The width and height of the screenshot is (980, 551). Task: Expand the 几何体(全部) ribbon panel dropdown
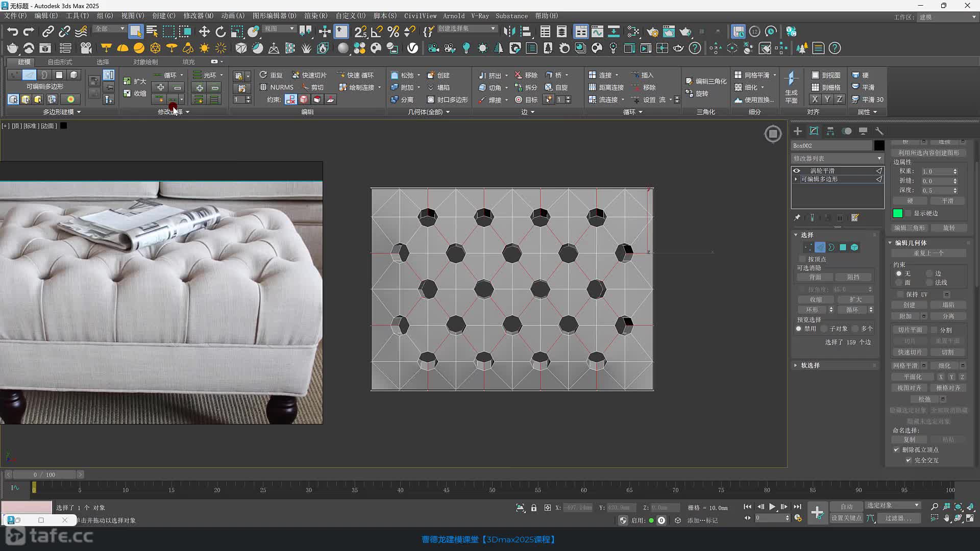[x=429, y=112]
